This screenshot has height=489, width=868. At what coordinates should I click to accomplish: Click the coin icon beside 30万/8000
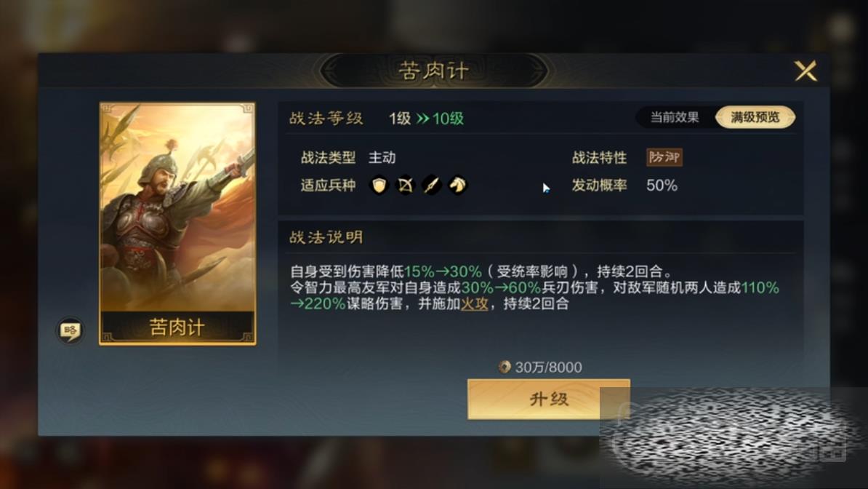[x=505, y=367]
